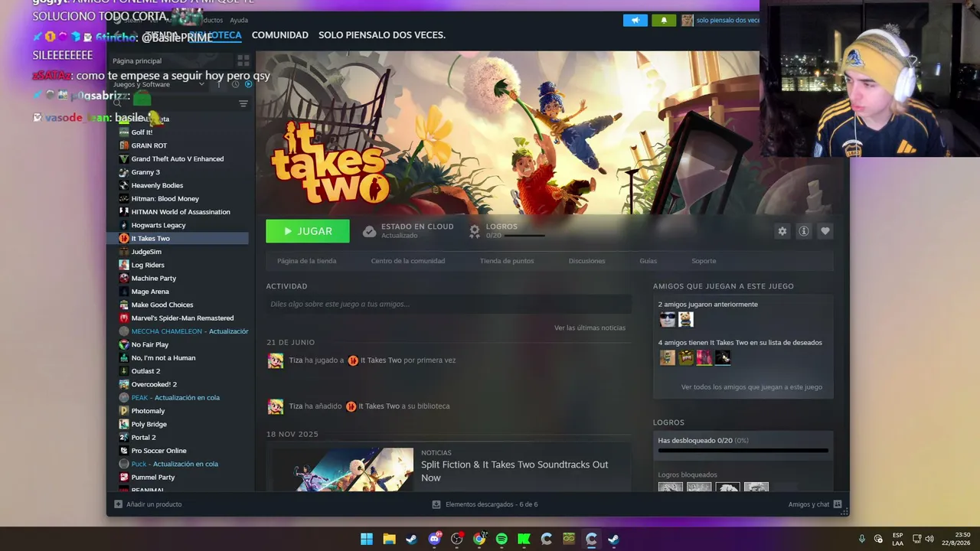Open Spotify from the taskbar
This screenshot has height=551, width=980.
point(501,539)
